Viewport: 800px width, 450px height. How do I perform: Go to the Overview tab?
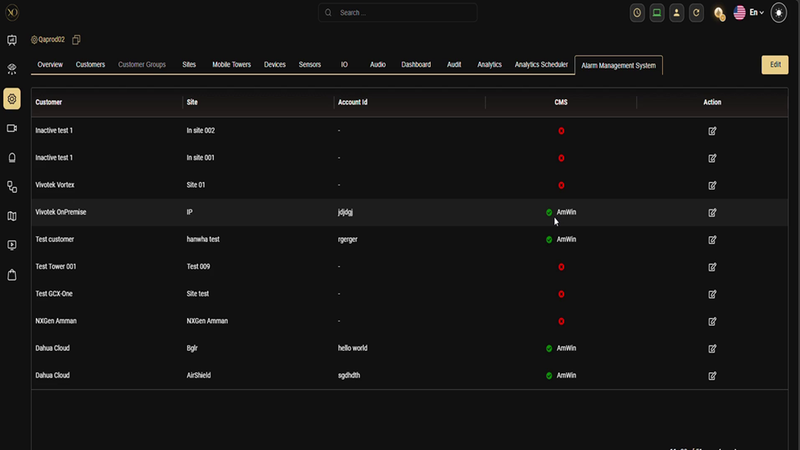pyautogui.click(x=50, y=65)
